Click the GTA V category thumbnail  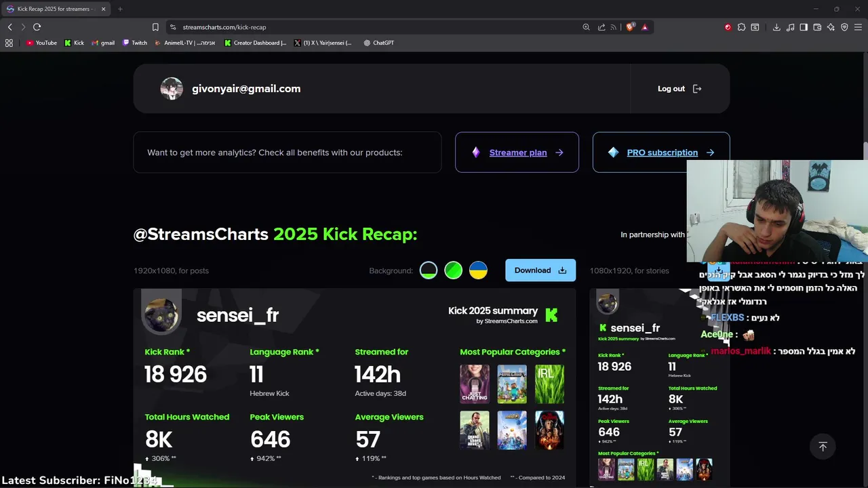pos(475,430)
